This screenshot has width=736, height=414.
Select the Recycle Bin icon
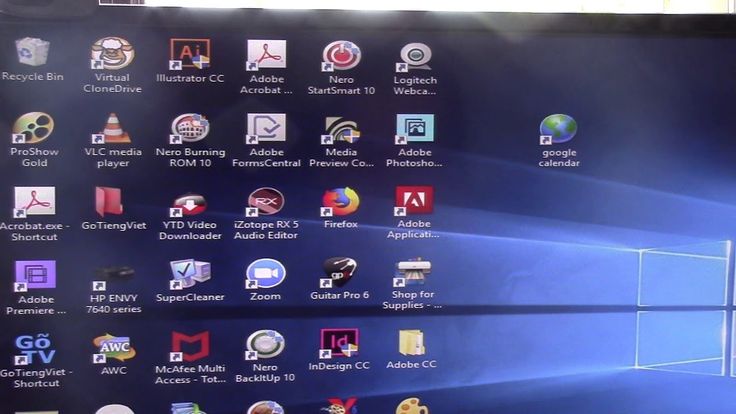click(x=32, y=52)
